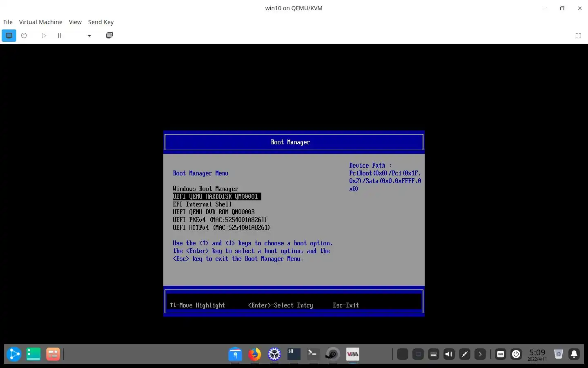
Task: Click the Boot Manager Menu heading
Action: pos(200,173)
